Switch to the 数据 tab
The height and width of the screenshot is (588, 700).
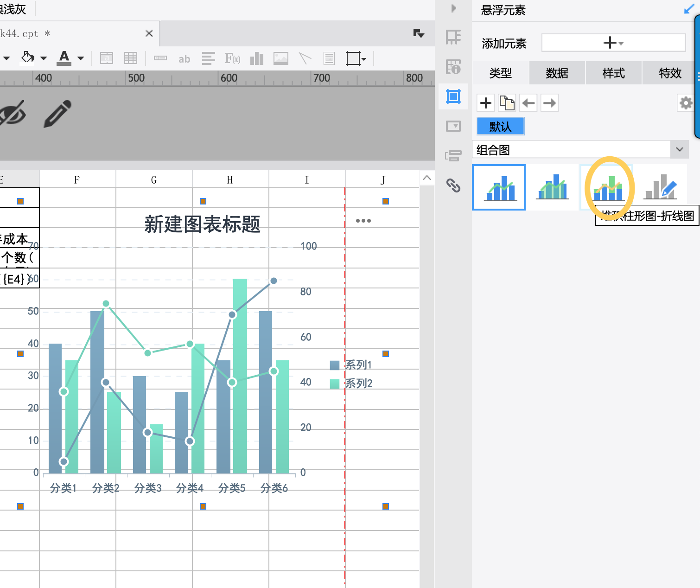coord(557,73)
